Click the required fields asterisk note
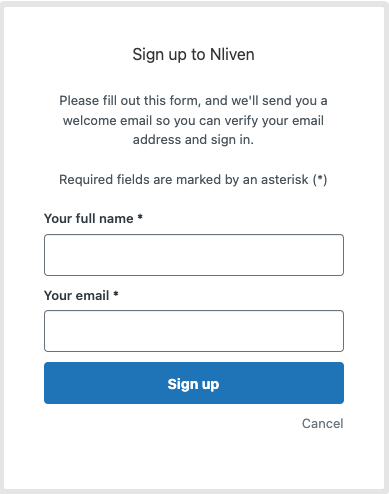 pyautogui.click(x=193, y=180)
